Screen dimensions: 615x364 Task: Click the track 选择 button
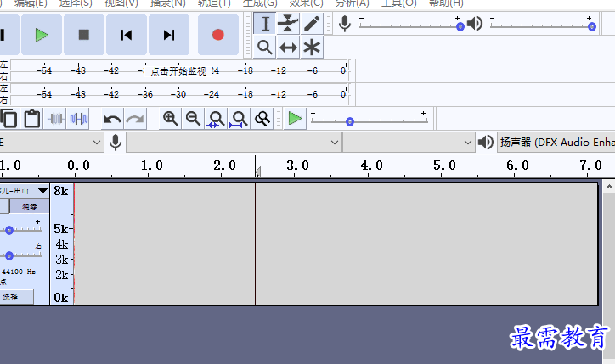(x=16, y=297)
